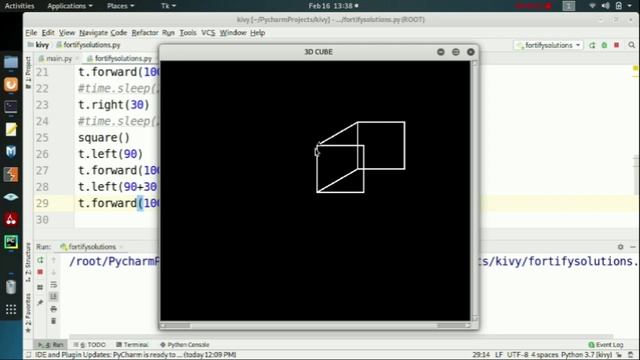
Task: Click the vertical scrollbar of 3D CUBE window
Action: (474, 191)
